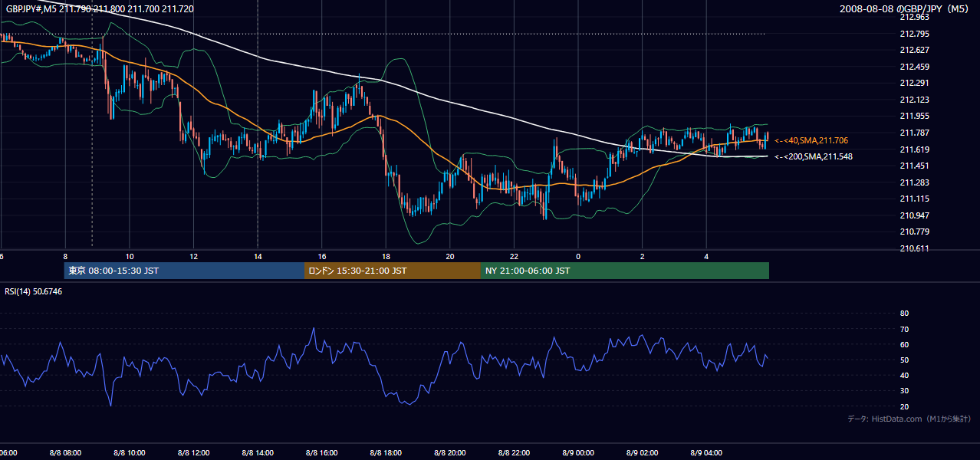Click the 211.955 price axis label
Image resolution: width=980 pixels, height=460 pixels.
(914, 117)
